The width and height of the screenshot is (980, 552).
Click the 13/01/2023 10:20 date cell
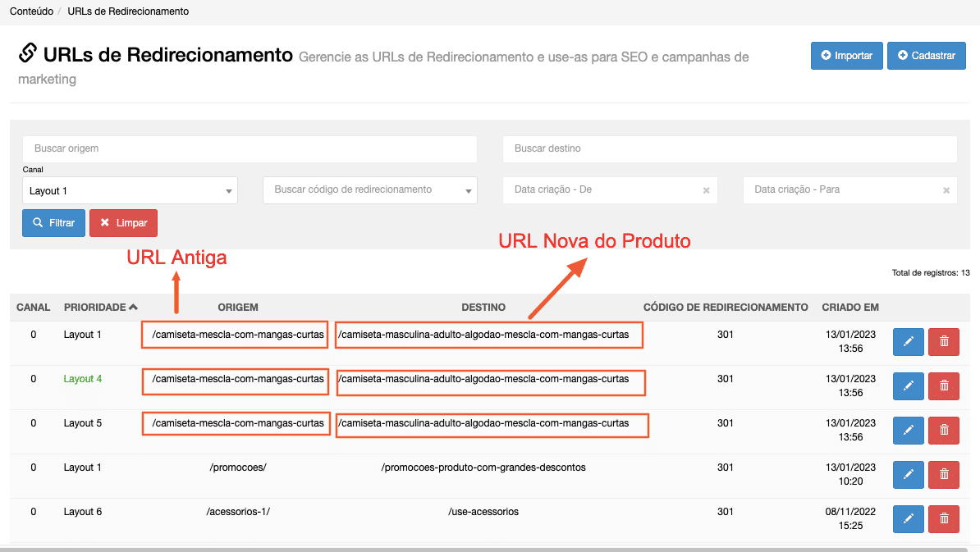(850, 475)
